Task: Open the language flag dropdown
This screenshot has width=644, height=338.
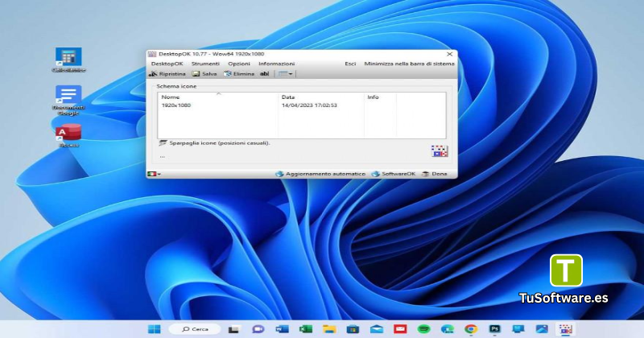Action: coord(154,174)
